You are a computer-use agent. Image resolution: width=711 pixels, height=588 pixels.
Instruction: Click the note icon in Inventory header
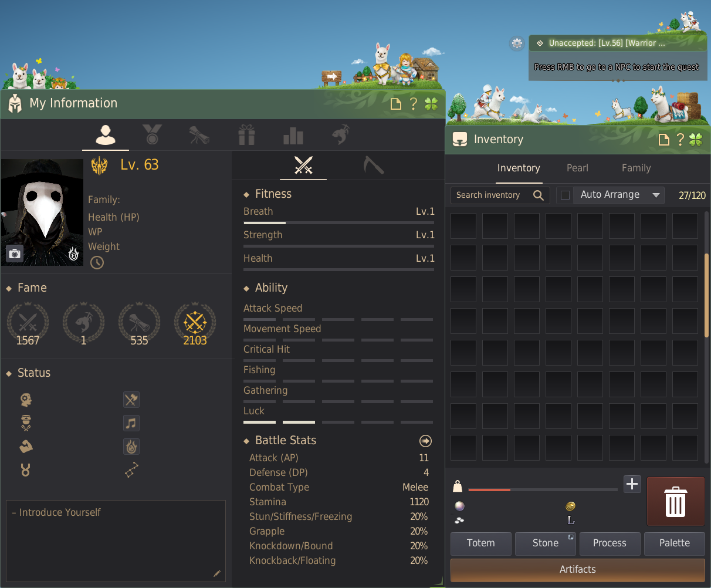[x=663, y=140]
